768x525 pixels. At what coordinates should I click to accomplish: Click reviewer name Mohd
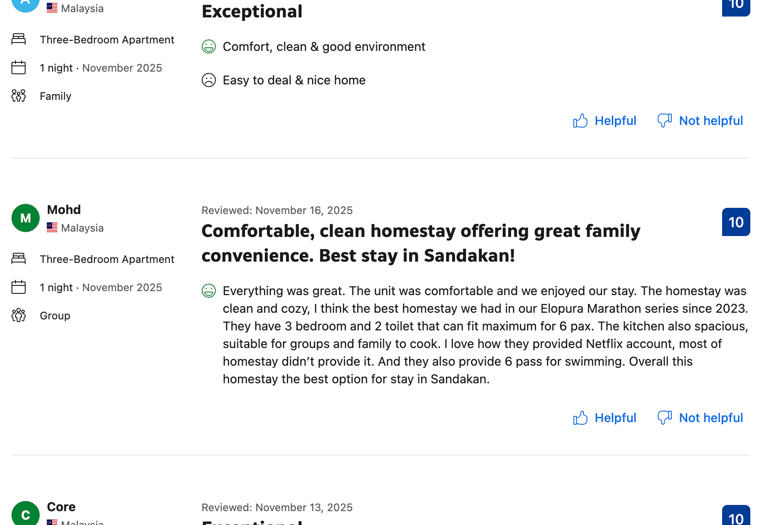(x=64, y=210)
